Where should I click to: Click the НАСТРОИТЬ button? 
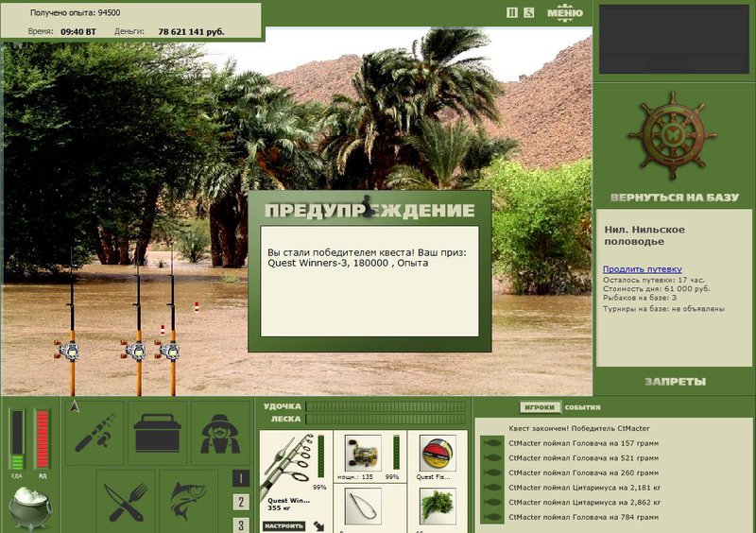(x=284, y=525)
